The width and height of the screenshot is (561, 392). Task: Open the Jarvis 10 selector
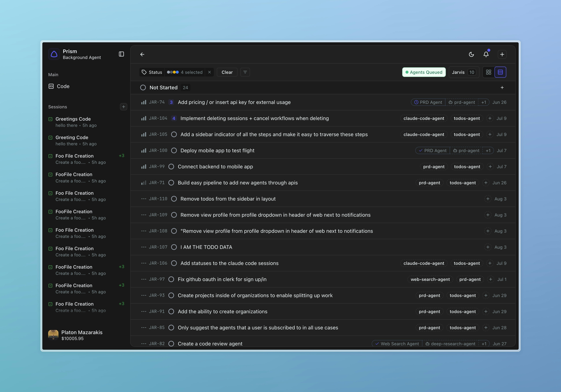[464, 72]
